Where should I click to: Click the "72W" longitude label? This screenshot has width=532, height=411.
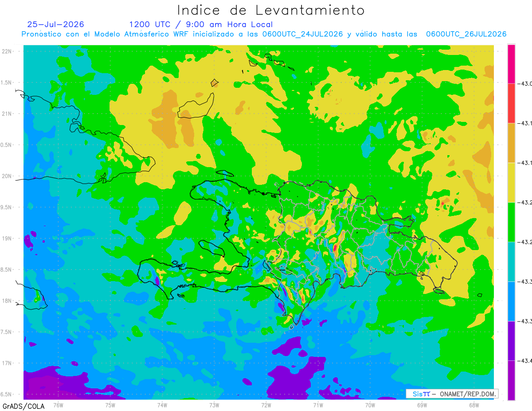click(266, 405)
